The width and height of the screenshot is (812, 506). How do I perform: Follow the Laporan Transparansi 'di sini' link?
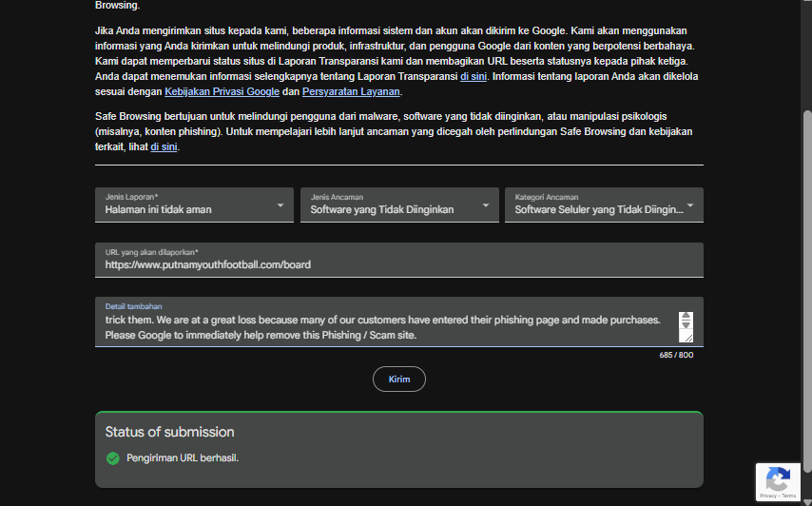pos(474,77)
